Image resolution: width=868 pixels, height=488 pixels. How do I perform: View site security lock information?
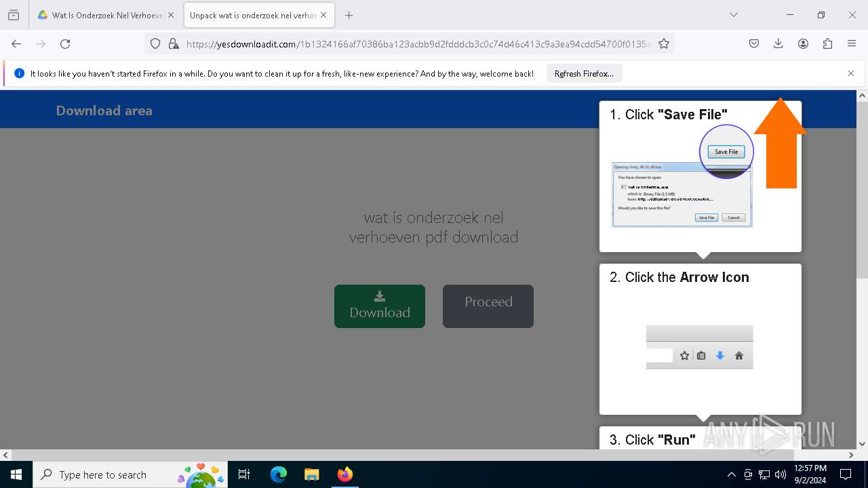[x=174, y=44]
